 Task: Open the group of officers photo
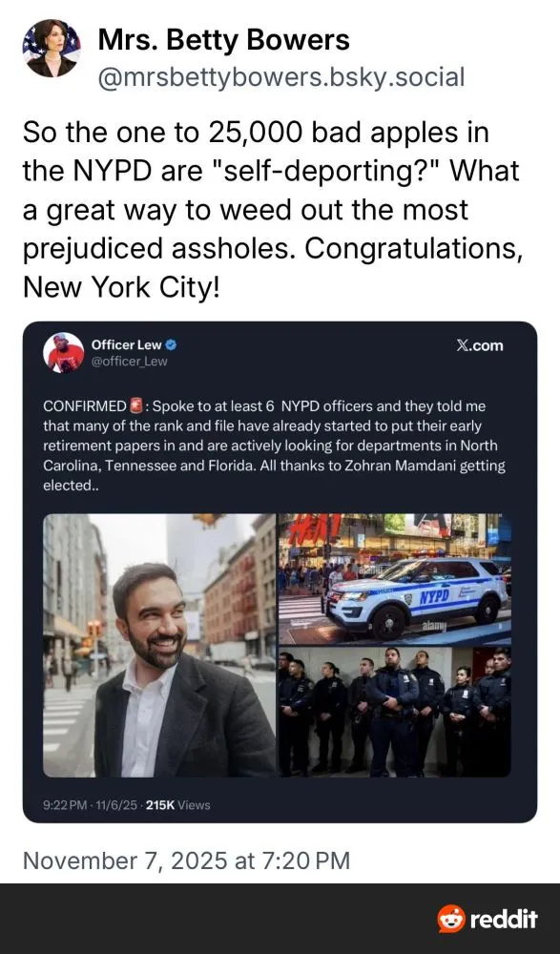click(395, 712)
